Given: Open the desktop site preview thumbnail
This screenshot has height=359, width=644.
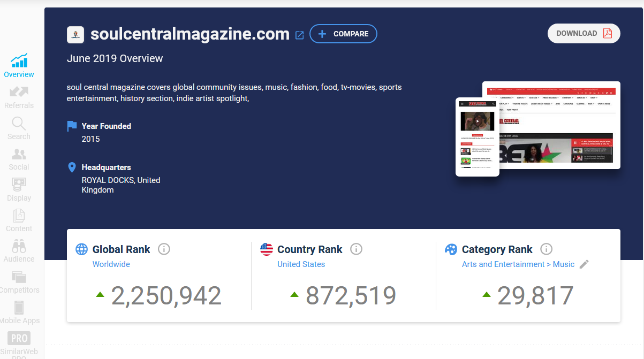Looking at the screenshot, I should click(x=560, y=125).
